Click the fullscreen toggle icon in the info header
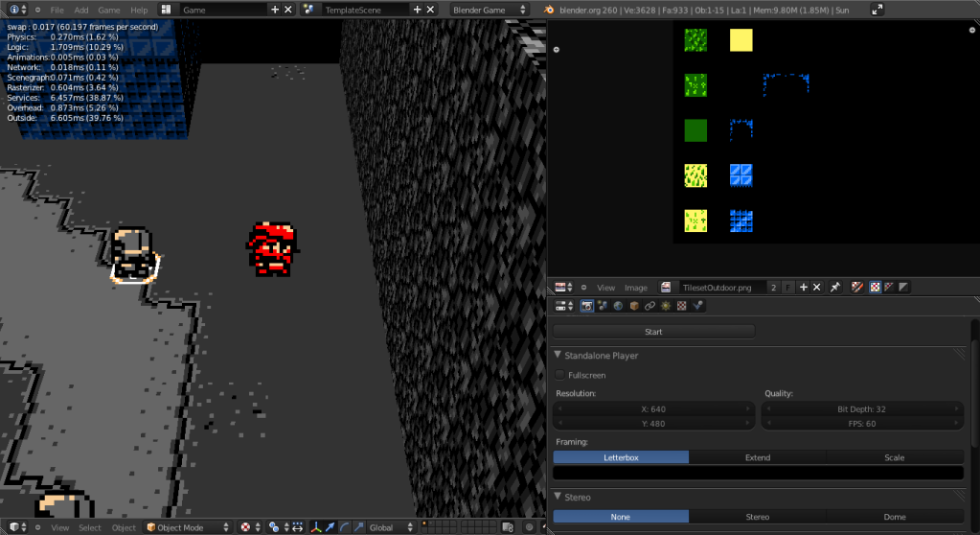Screen dimensions: 980x535 pyautogui.click(x=877, y=9)
